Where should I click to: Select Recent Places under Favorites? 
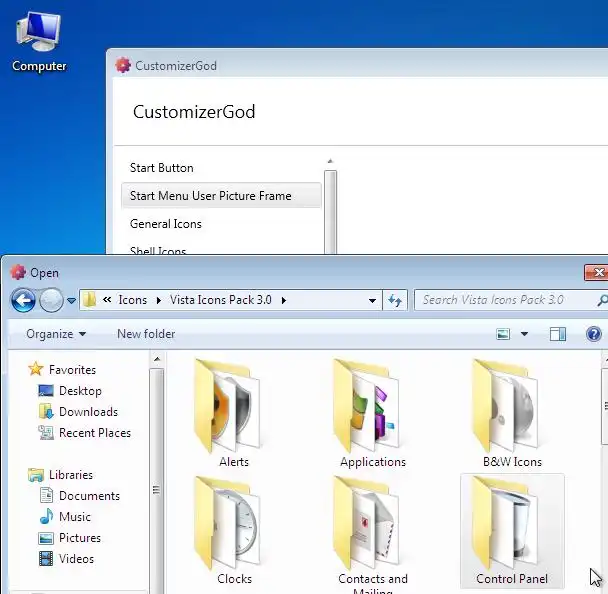[95, 432]
